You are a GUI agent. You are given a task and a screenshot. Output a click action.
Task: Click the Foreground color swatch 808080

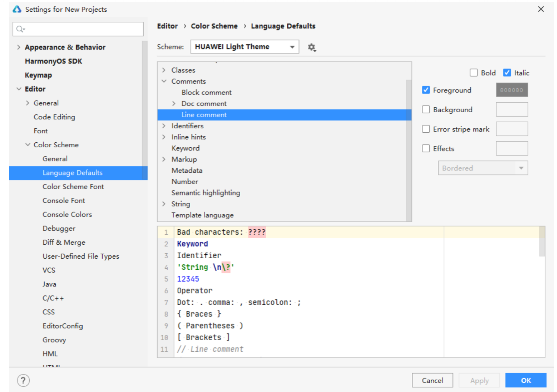coord(512,90)
